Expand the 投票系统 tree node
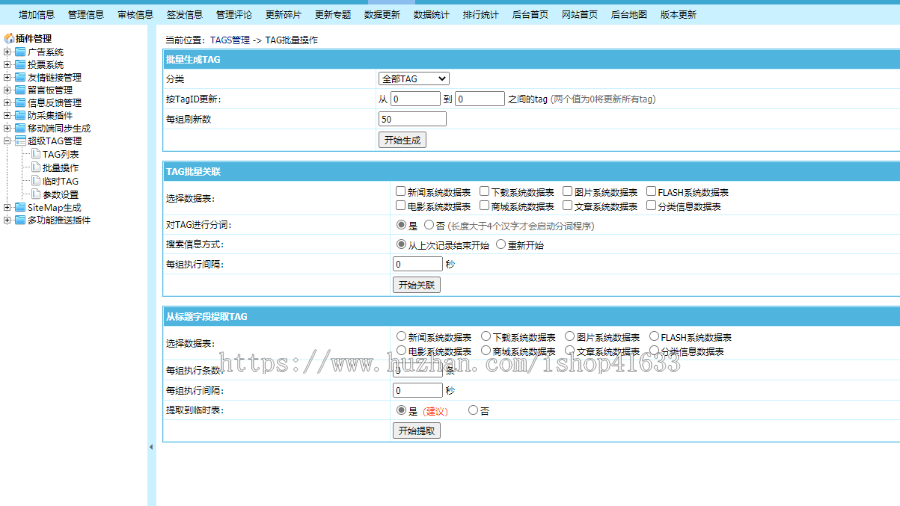This screenshot has width=900, height=506. point(7,64)
